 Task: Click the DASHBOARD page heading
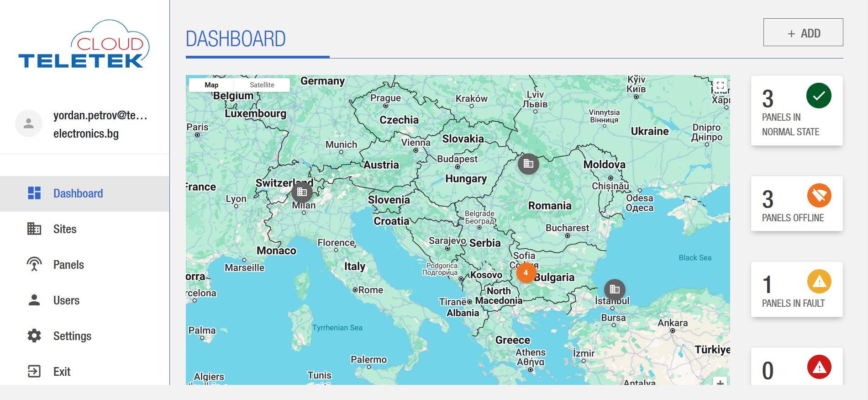pos(236,39)
